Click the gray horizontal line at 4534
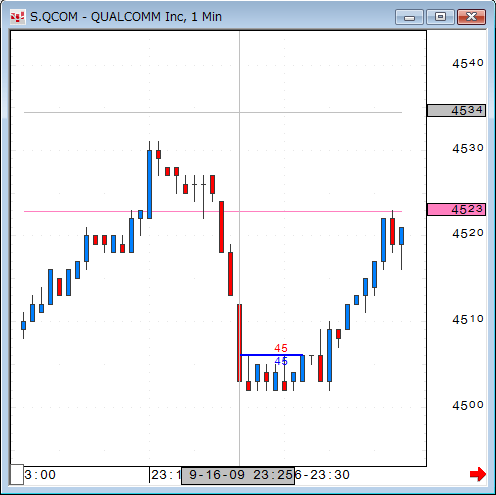Viewport: 496px width, 495px height. (213, 113)
